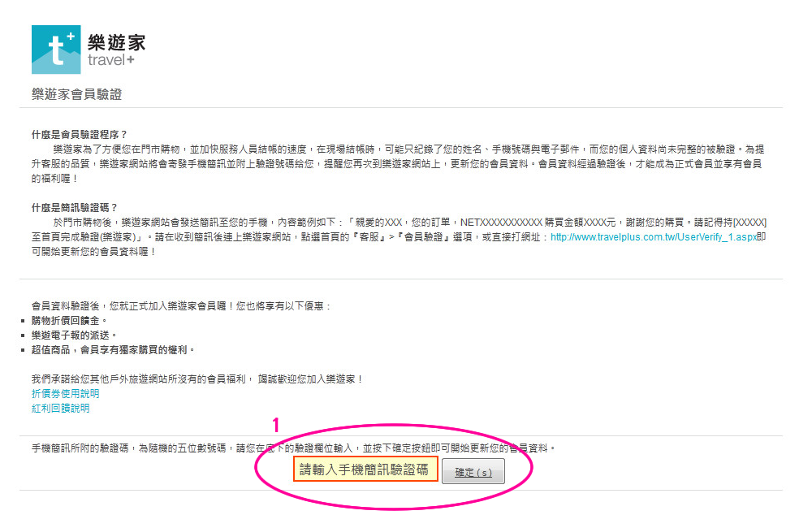Click the 樂遊電子報的派送 bullet item
Screen dimensions: 812x528
coord(74,335)
